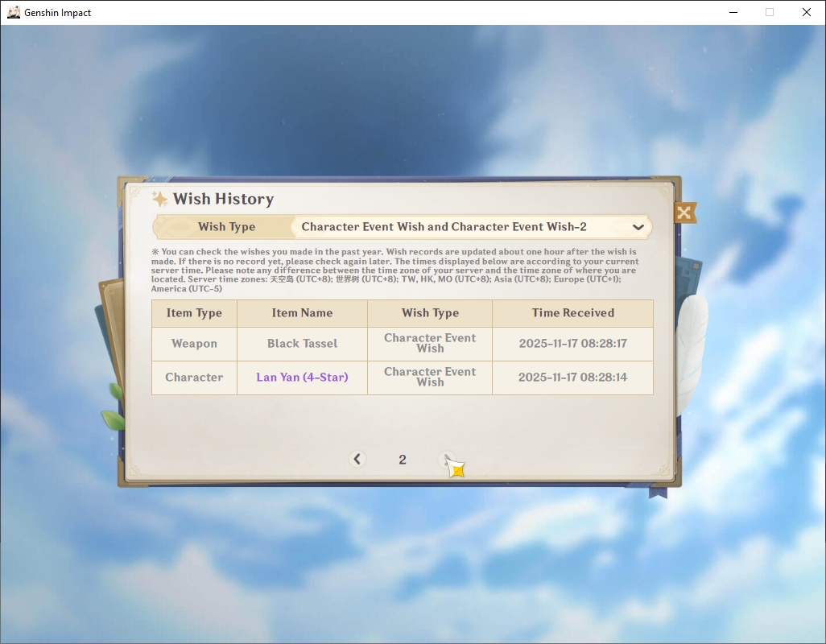
Task: Click the Wish Type column header
Action: (x=430, y=313)
